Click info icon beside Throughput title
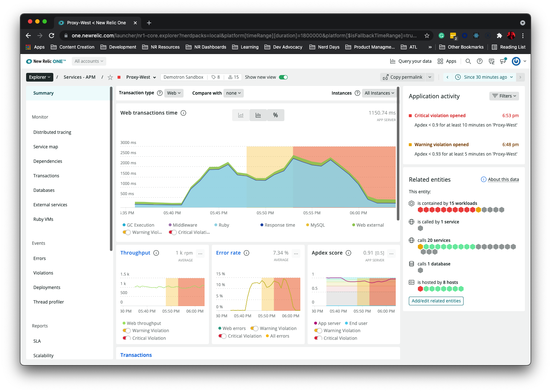The image size is (551, 392). (x=156, y=253)
